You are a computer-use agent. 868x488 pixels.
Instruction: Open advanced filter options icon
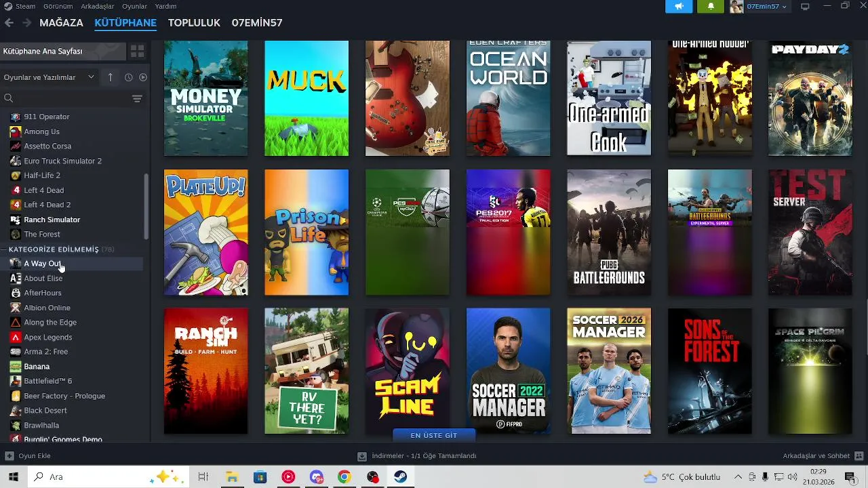pyautogui.click(x=137, y=98)
